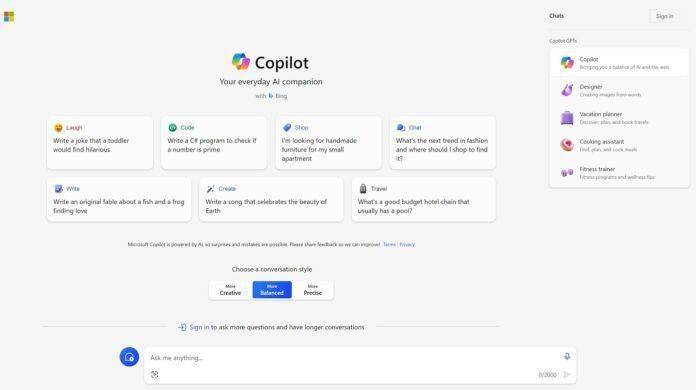Click the microphone icon in chat box
The width and height of the screenshot is (696, 390).
[x=567, y=356]
